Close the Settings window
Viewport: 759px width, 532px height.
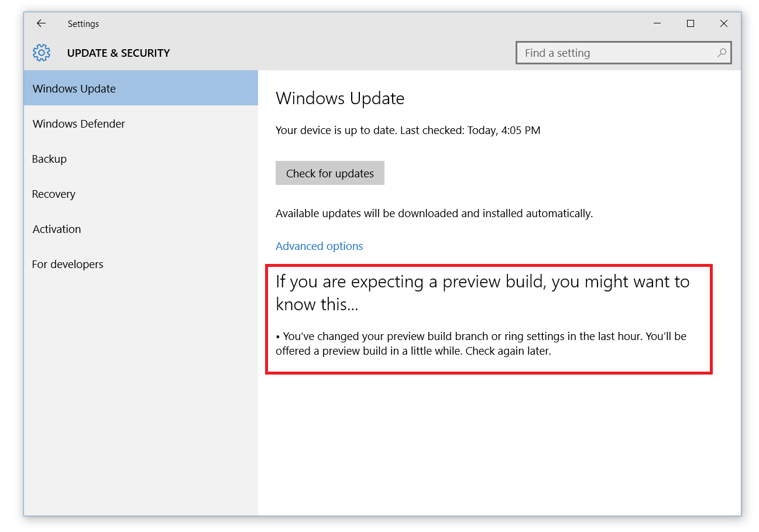pyautogui.click(x=724, y=23)
